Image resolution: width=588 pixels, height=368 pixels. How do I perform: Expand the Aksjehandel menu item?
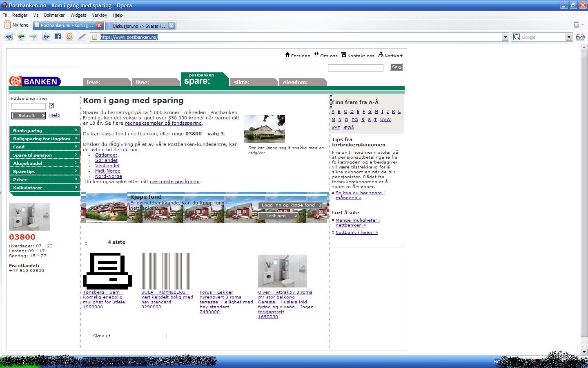45,163
